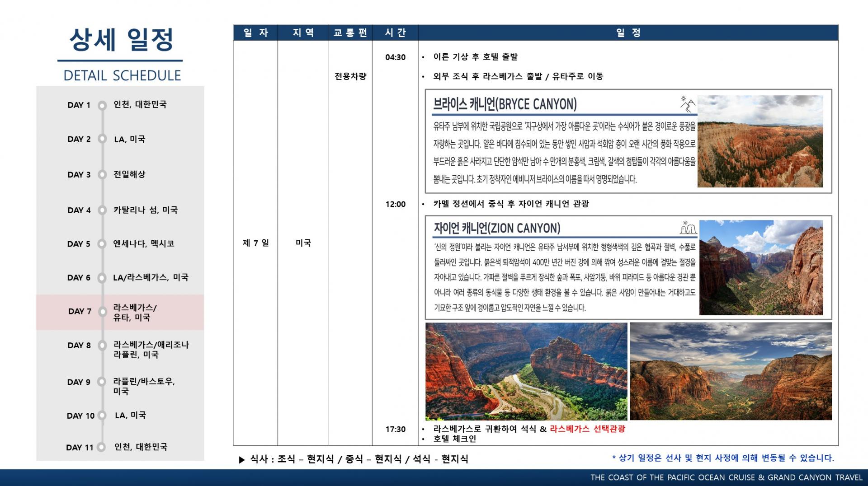Viewport: 868px width, 486px height.
Task: Click the 카멜 정션에서 중식 line
Action: (x=511, y=204)
